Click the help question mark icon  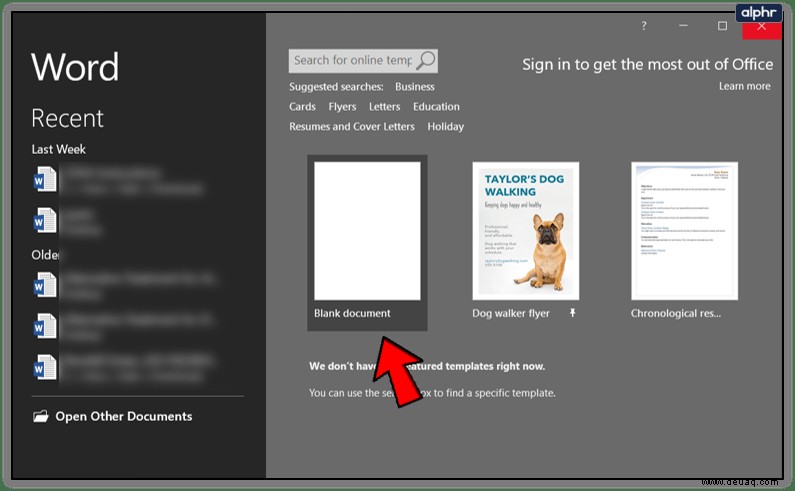644,26
